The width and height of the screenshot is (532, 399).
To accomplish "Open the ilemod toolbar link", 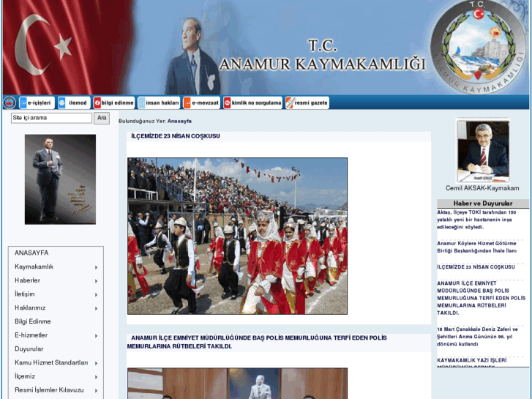I will click(74, 102).
